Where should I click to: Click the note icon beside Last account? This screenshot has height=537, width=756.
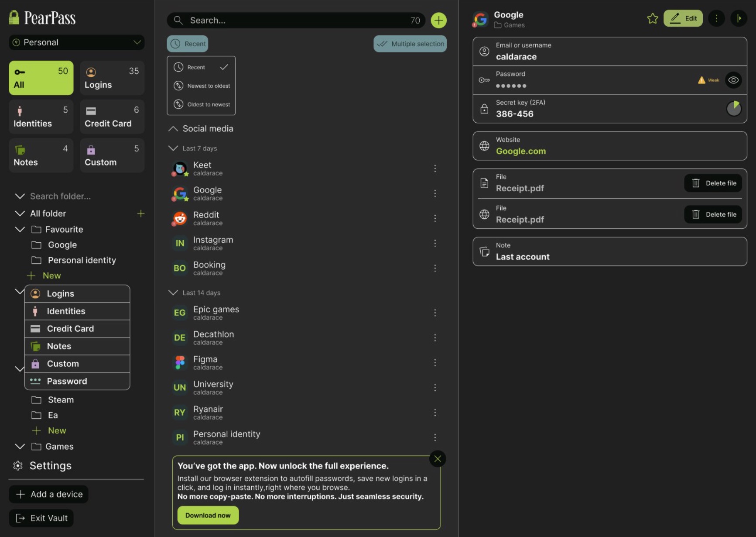point(484,251)
